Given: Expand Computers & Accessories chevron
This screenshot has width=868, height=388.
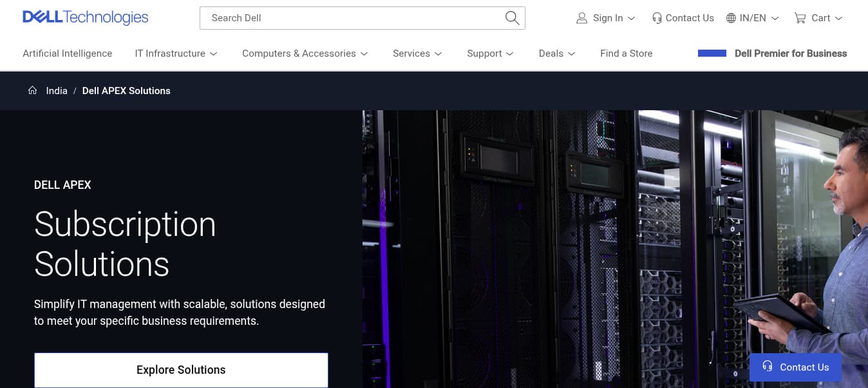Looking at the screenshot, I should click(364, 53).
